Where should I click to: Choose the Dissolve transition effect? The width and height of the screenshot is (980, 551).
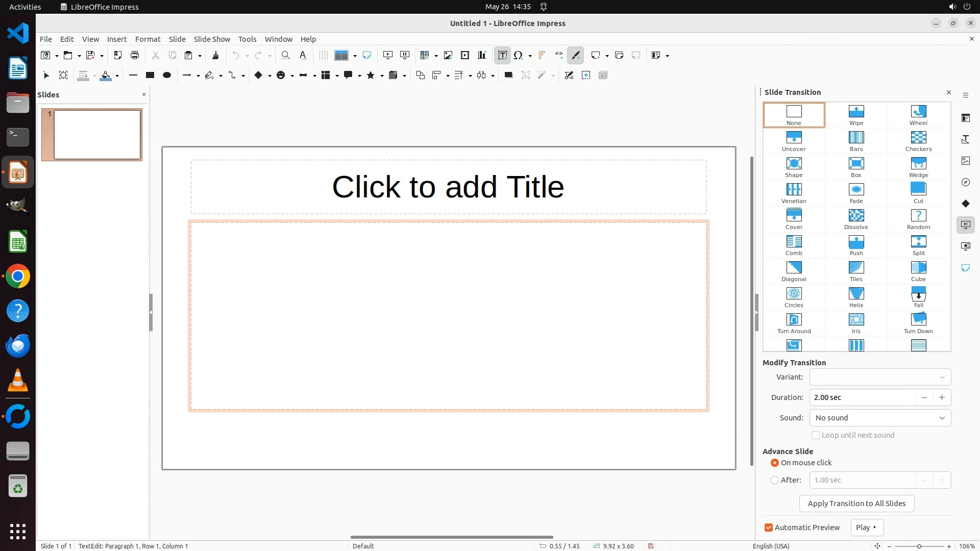[856, 218]
